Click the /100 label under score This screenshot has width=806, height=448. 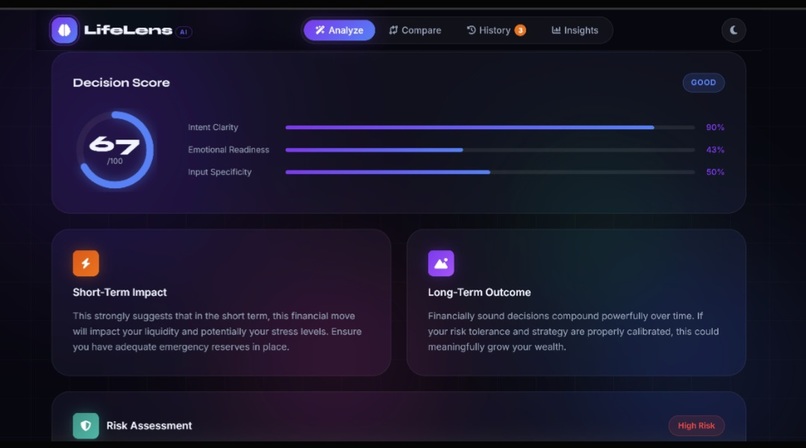(x=115, y=161)
